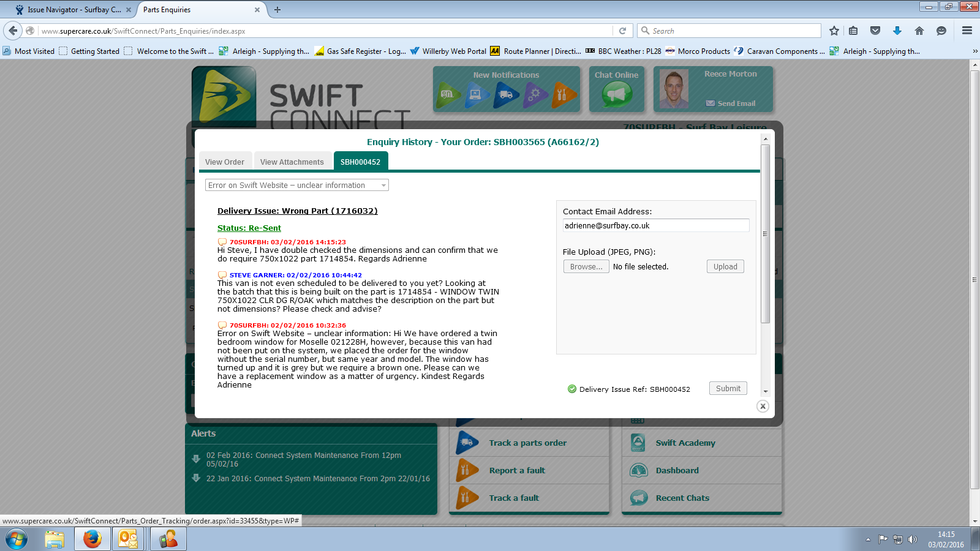This screenshot has width=980, height=551.
Task: Open the Most Visited bookmarks folder
Action: (x=29, y=51)
